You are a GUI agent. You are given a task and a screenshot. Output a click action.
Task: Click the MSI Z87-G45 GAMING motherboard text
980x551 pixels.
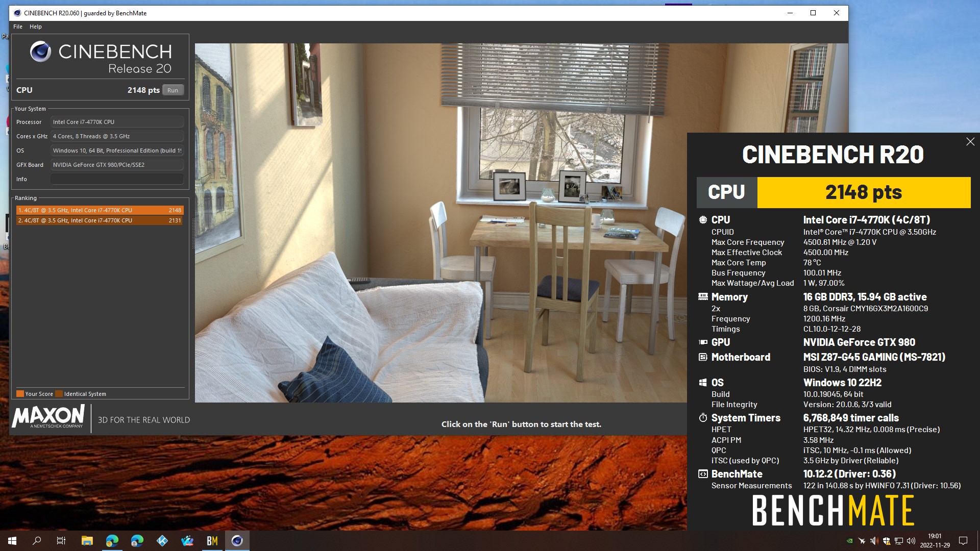[874, 357]
